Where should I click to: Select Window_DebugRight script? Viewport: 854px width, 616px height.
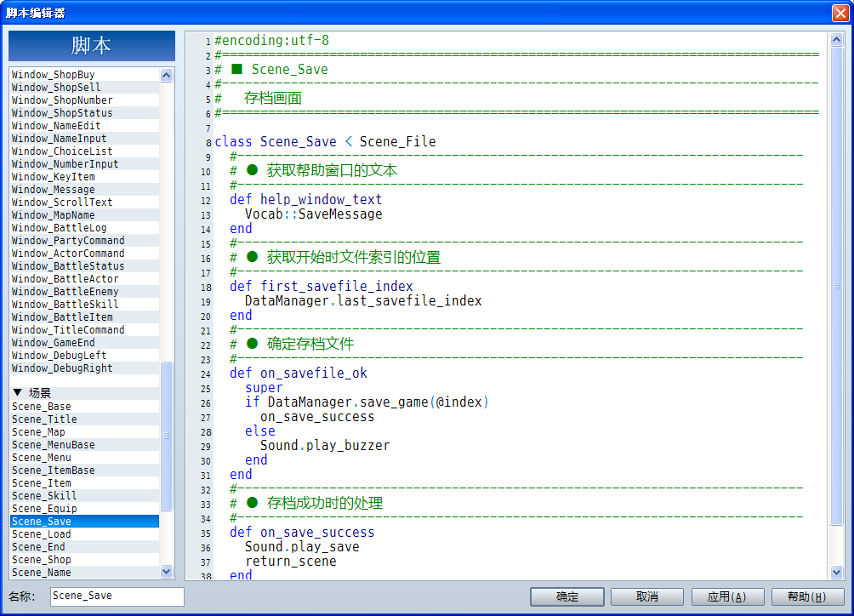84,368
